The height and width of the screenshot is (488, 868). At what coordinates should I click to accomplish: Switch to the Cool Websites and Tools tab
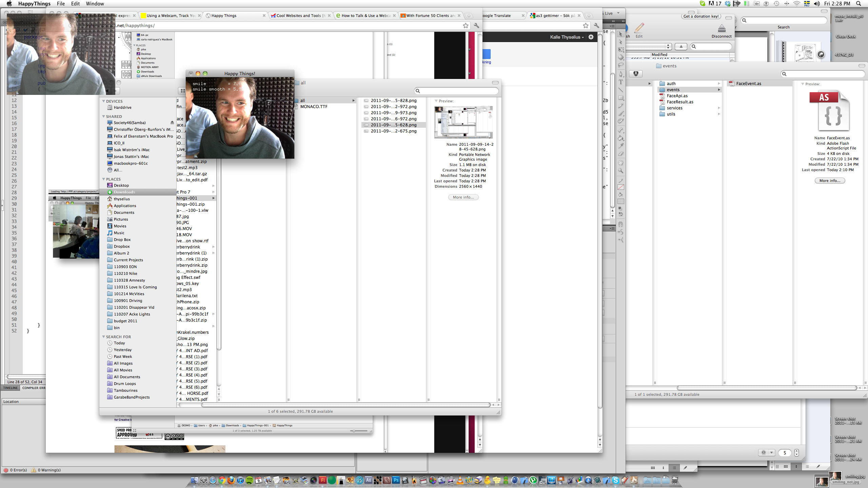300,16
